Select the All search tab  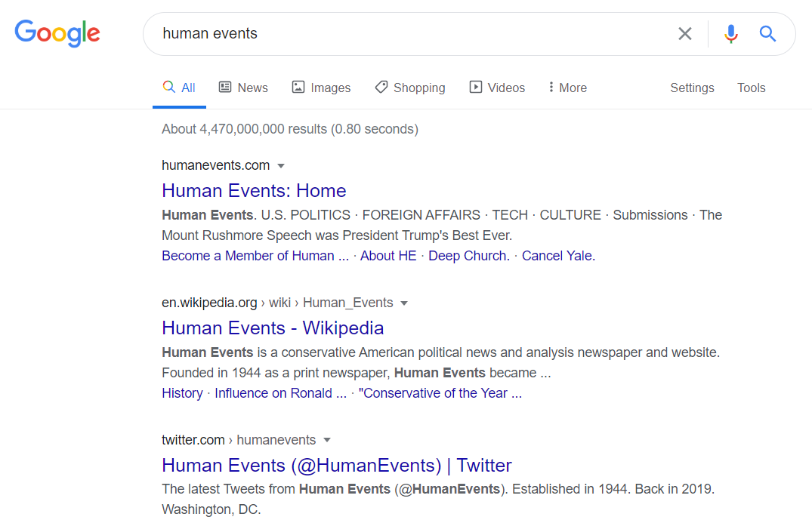tap(179, 88)
